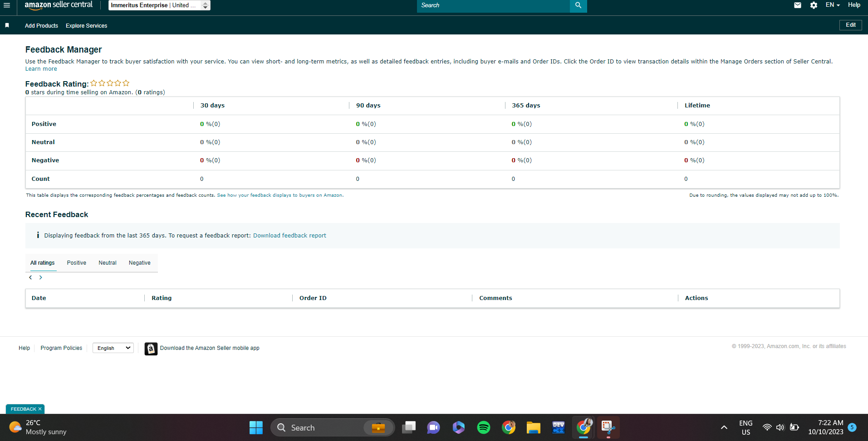Click the Rating column header

tap(162, 298)
